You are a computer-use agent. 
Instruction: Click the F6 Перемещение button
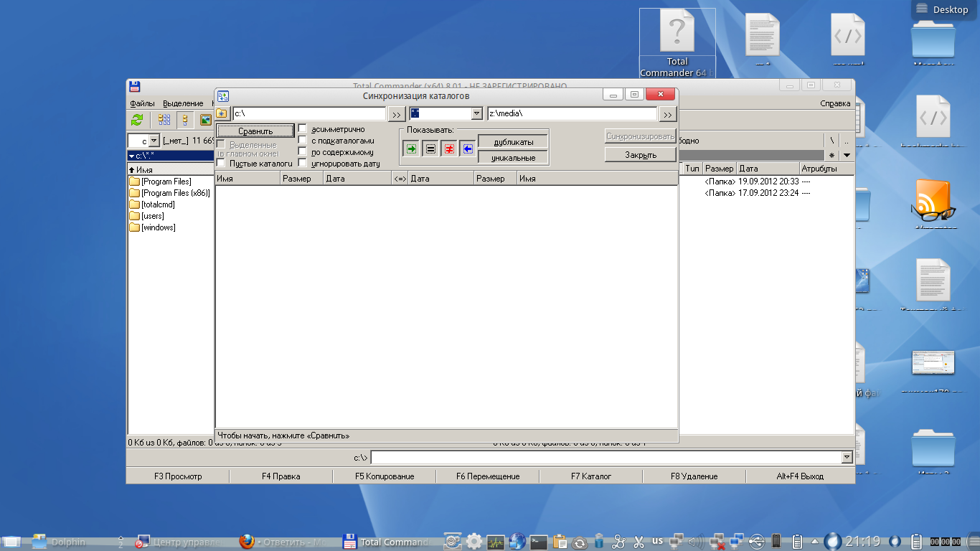coord(488,476)
